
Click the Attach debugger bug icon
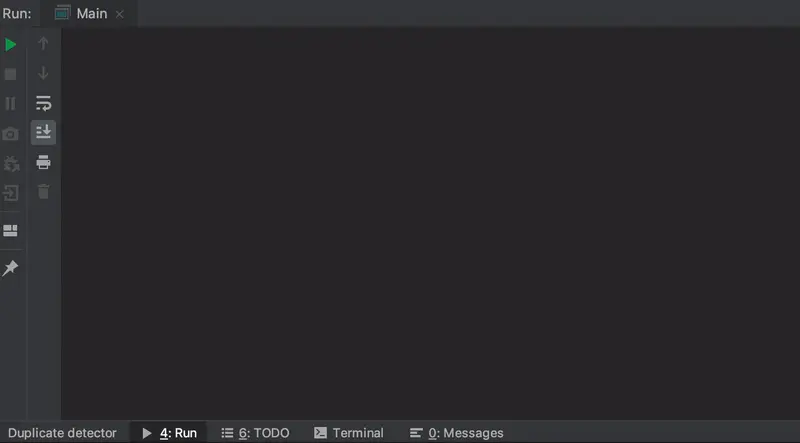click(x=11, y=163)
